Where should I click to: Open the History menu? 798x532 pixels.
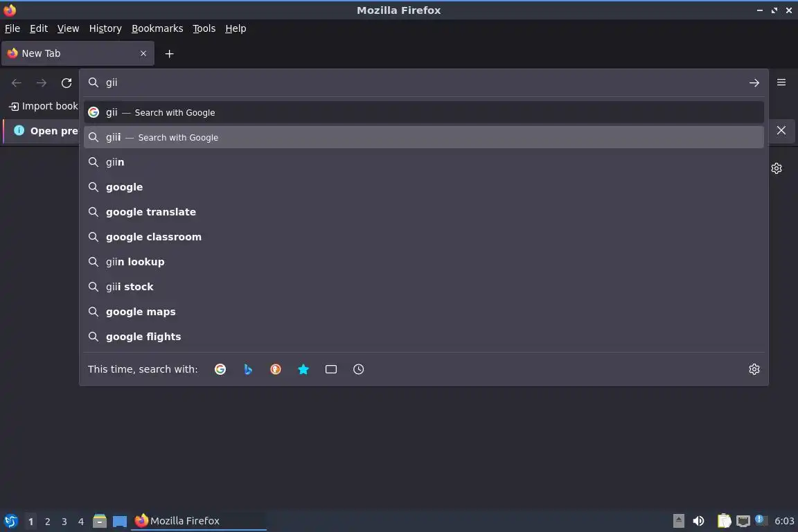tap(105, 28)
